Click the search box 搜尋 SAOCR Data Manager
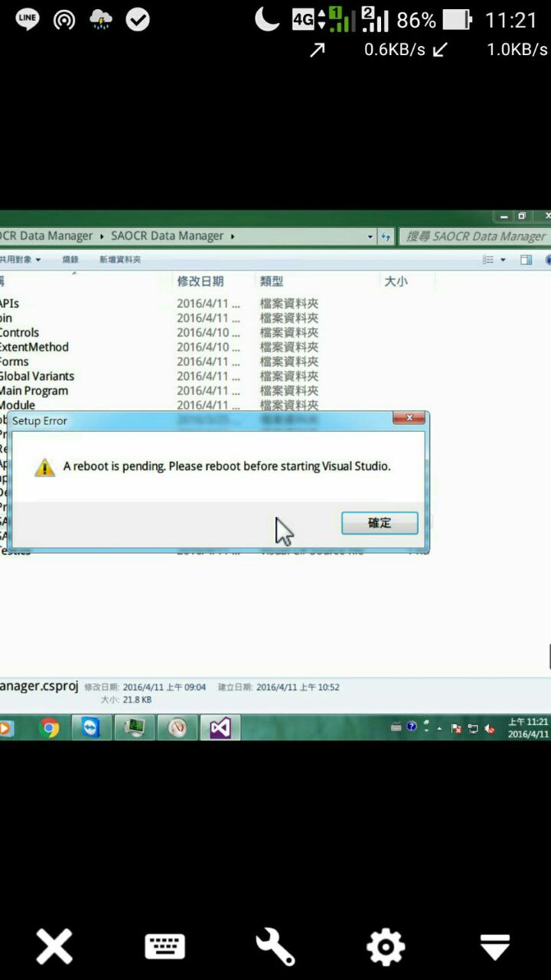551x980 pixels. pos(474,237)
